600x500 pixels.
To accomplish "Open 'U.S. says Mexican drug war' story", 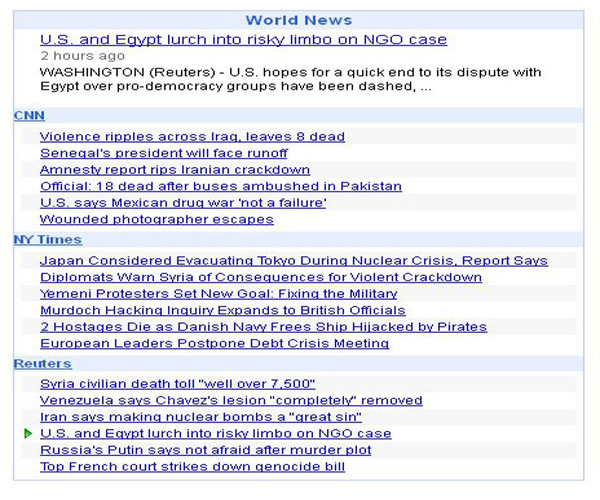I will (183, 203).
